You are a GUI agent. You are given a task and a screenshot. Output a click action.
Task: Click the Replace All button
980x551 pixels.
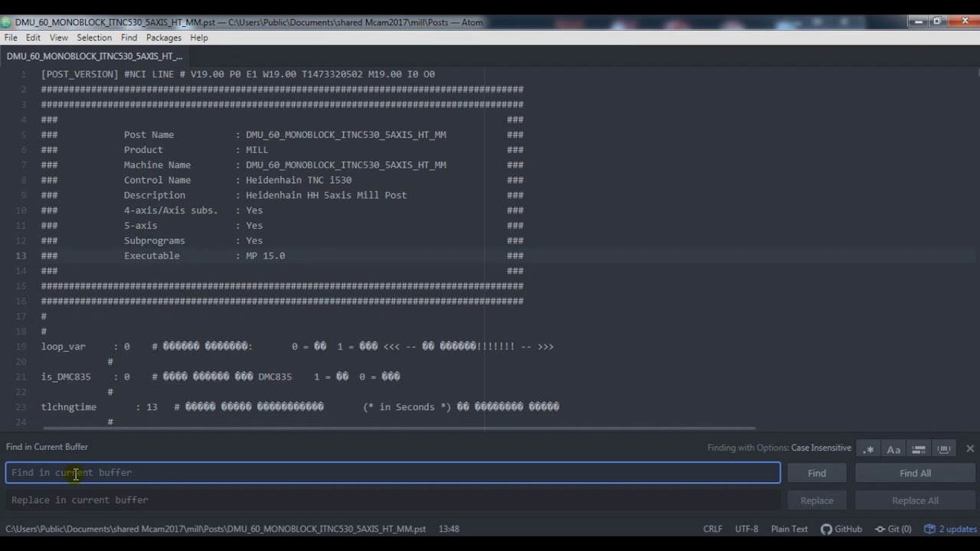[915, 500]
